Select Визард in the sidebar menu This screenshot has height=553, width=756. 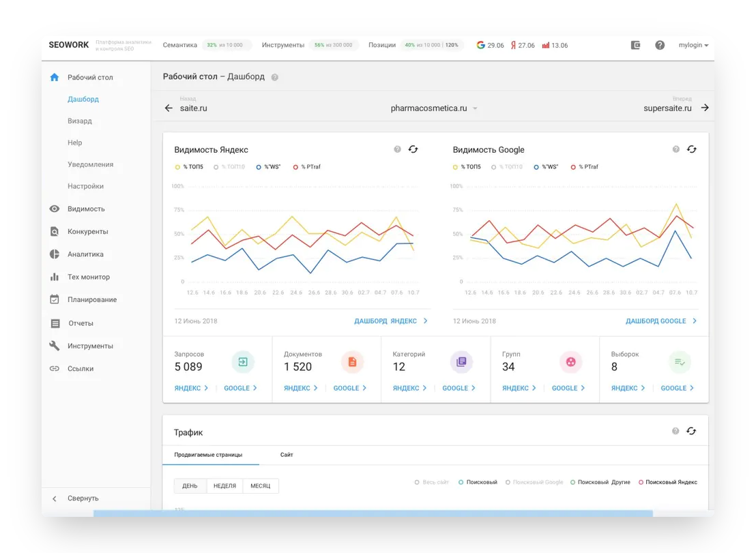point(80,121)
